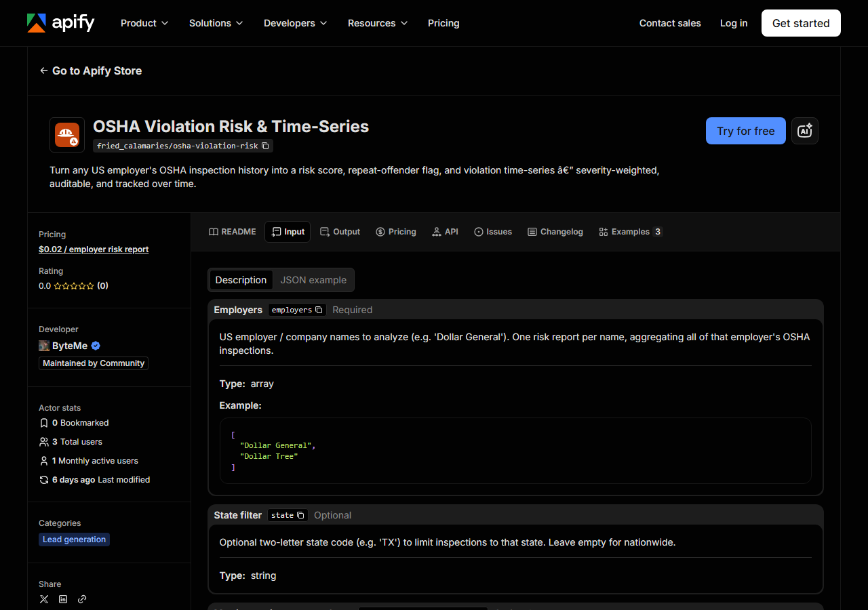The width and height of the screenshot is (868, 610).
Task: Click the Apify logo
Action: [60, 23]
